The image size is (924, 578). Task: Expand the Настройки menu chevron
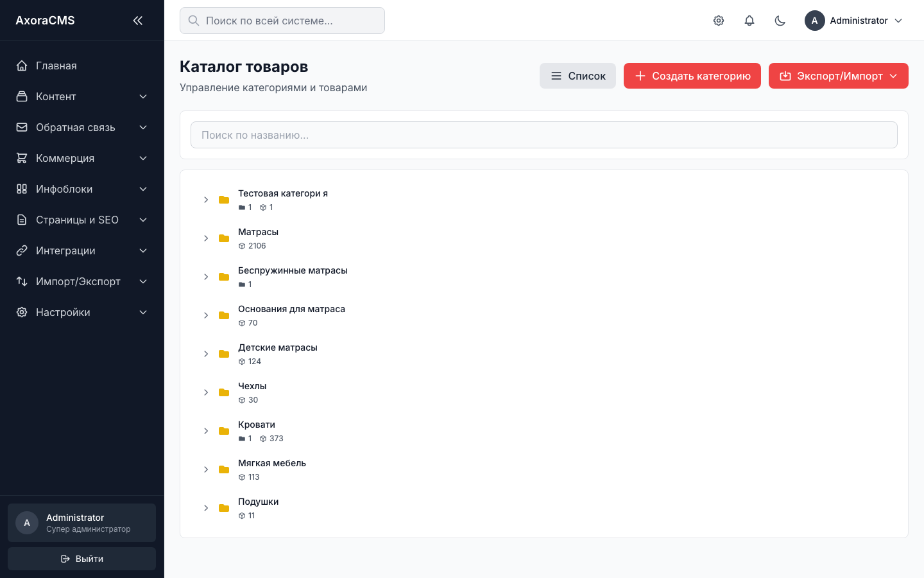[x=143, y=312]
